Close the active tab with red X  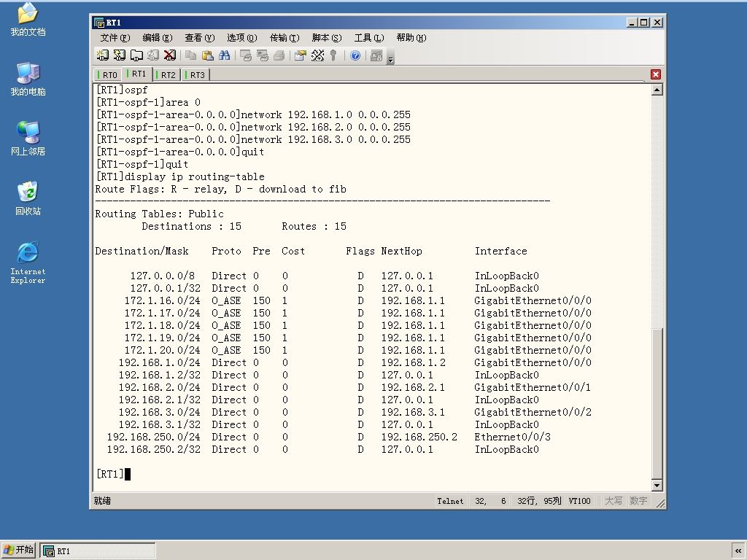click(656, 74)
